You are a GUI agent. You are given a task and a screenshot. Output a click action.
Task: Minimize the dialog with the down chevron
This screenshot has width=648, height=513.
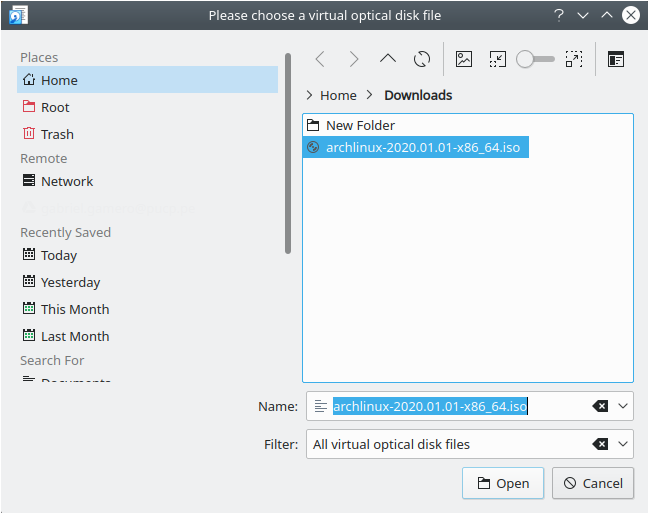pyautogui.click(x=583, y=16)
